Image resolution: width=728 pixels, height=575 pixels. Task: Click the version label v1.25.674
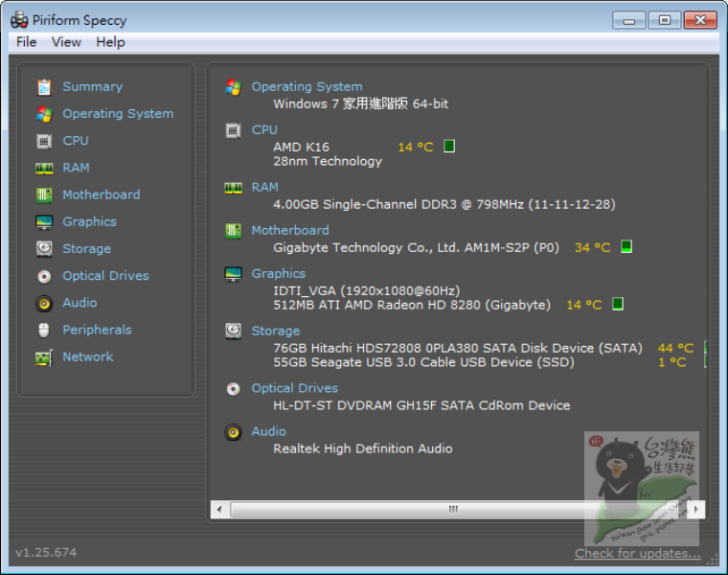point(46,553)
